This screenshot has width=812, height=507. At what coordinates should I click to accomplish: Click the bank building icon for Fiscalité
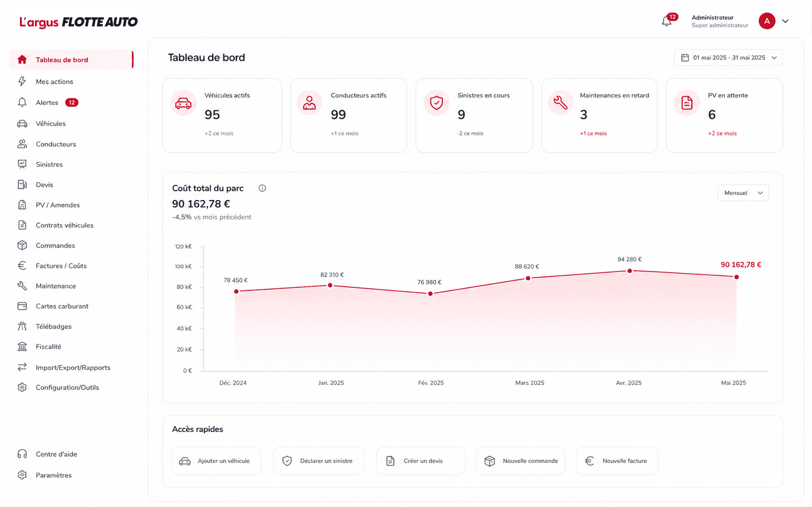22,346
